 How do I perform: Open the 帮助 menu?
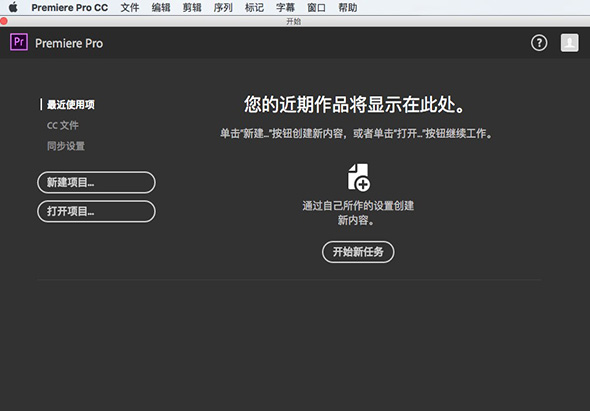[348, 8]
